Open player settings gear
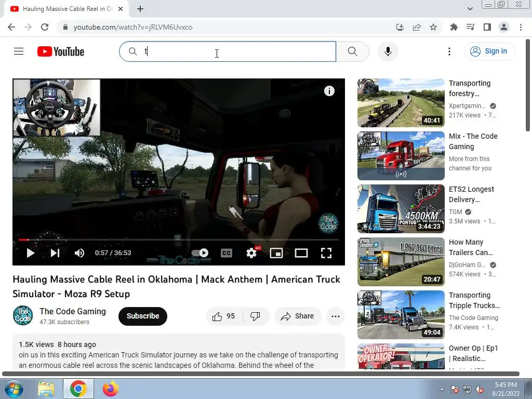This screenshot has height=399, width=532. pos(251,253)
